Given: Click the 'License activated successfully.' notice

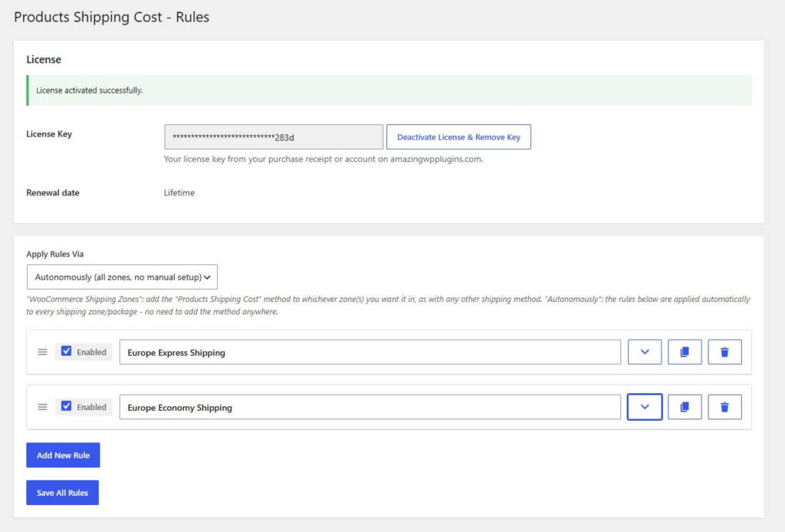Looking at the screenshot, I should [389, 90].
